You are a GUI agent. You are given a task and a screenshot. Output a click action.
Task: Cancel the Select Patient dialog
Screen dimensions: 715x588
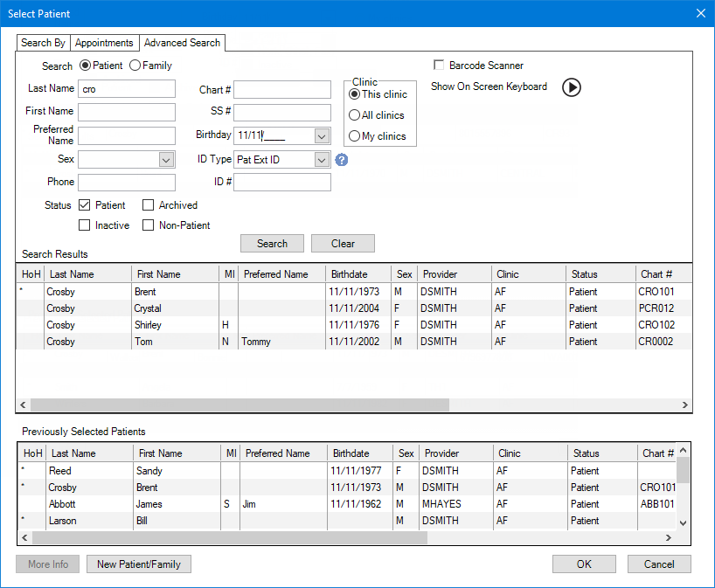coord(659,564)
